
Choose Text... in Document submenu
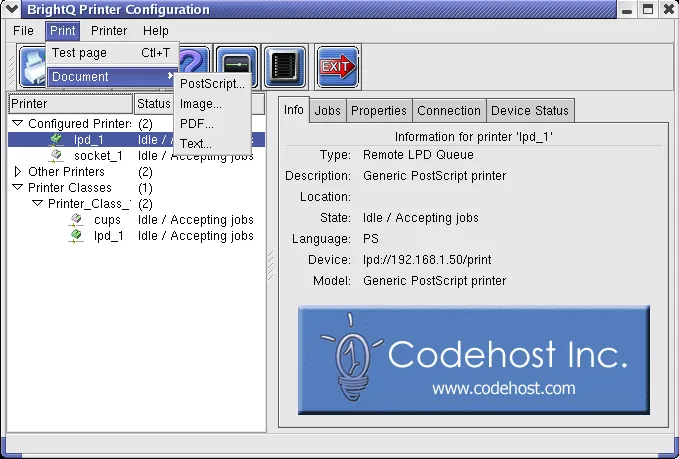(x=212, y=143)
